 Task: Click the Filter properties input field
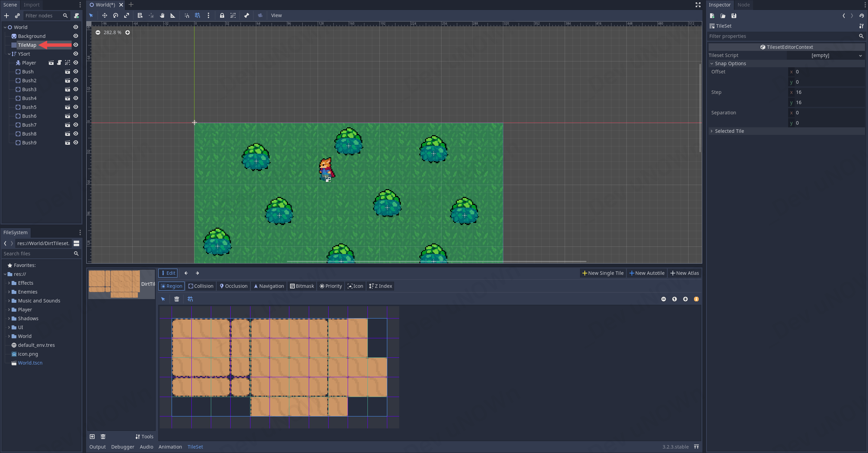point(781,36)
